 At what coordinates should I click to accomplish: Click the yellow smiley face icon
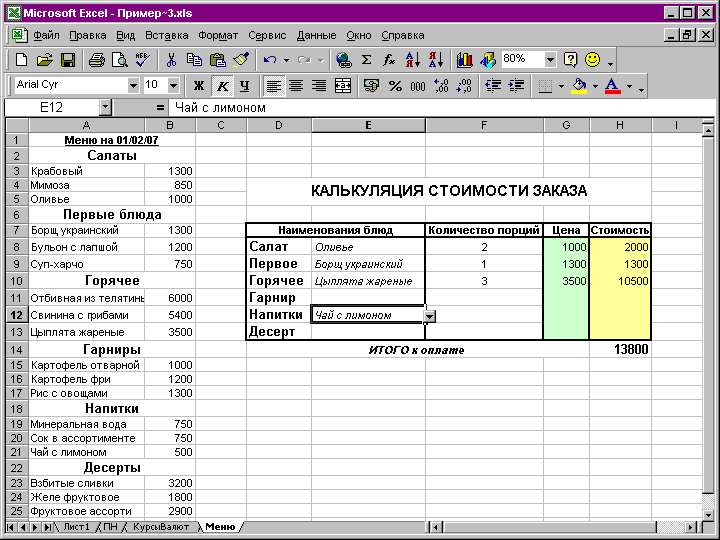tap(593, 60)
